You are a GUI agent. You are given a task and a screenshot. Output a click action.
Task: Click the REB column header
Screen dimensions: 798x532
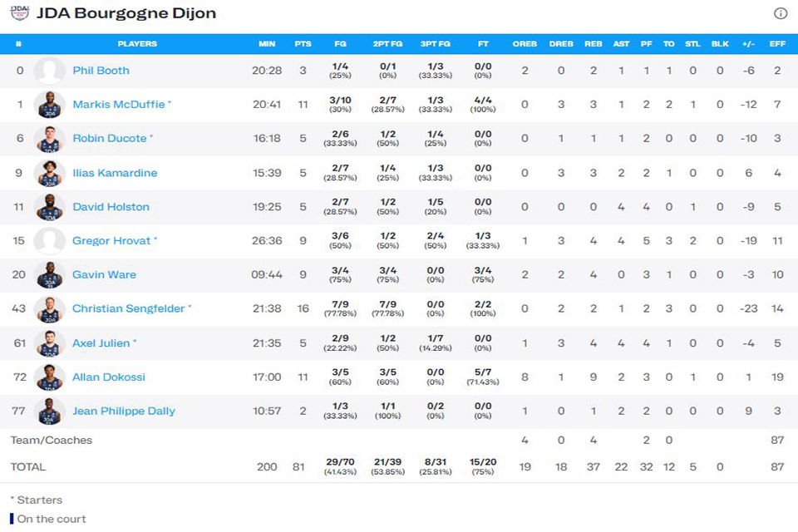pos(593,44)
